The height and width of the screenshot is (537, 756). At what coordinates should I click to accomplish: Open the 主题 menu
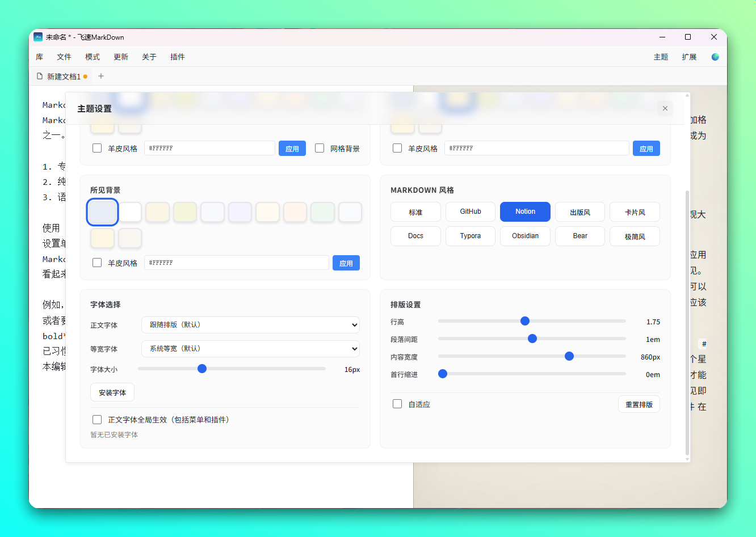coord(661,57)
